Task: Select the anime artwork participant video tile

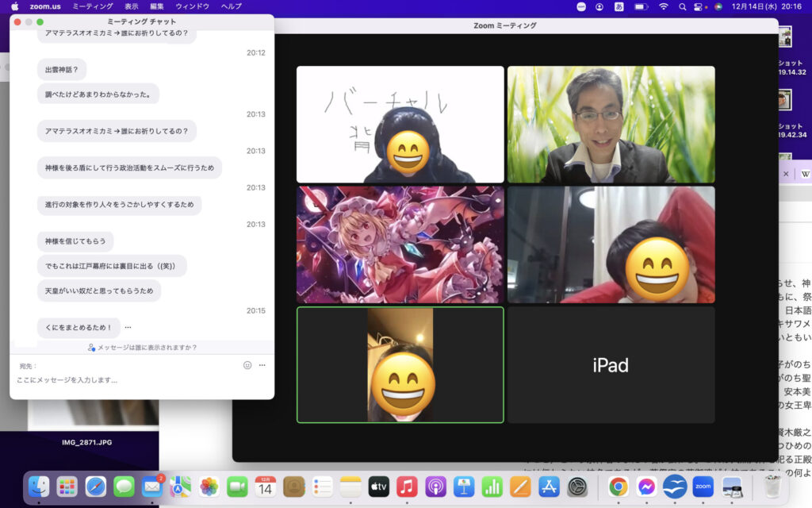Action: (x=400, y=244)
